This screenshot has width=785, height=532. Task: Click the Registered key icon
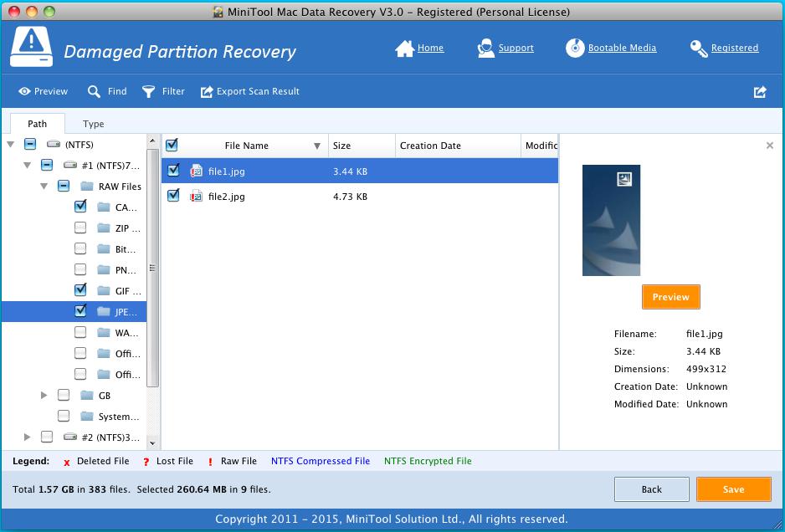pyautogui.click(x=699, y=49)
